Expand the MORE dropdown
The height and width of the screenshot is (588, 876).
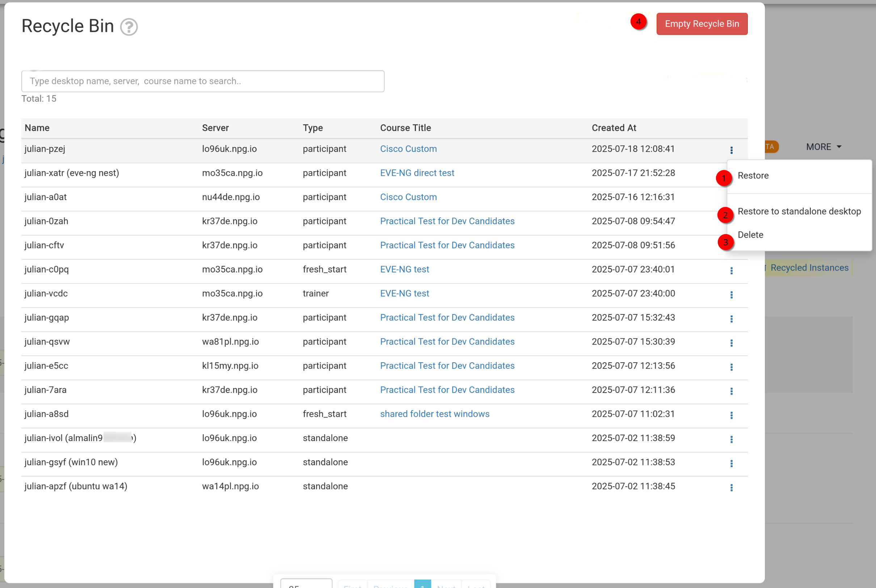point(824,147)
